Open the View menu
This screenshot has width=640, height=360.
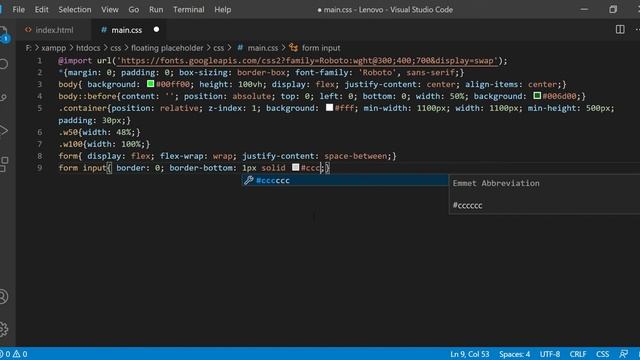click(x=110, y=9)
